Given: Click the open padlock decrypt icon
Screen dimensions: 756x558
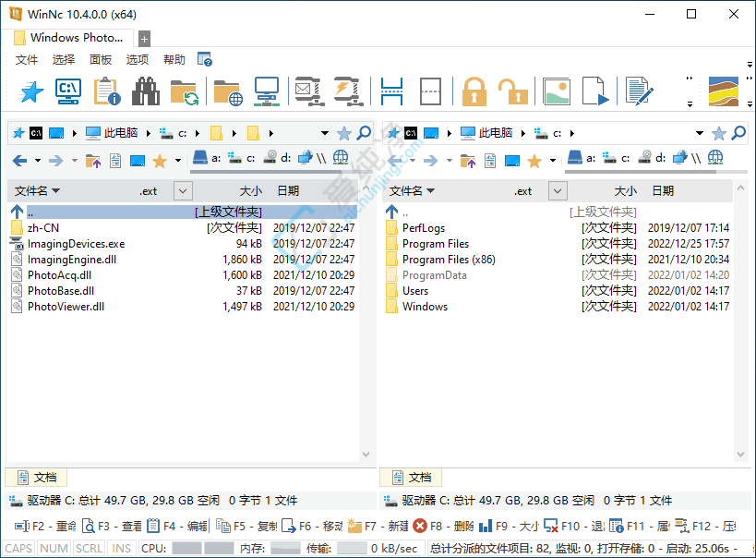Looking at the screenshot, I should [x=512, y=91].
